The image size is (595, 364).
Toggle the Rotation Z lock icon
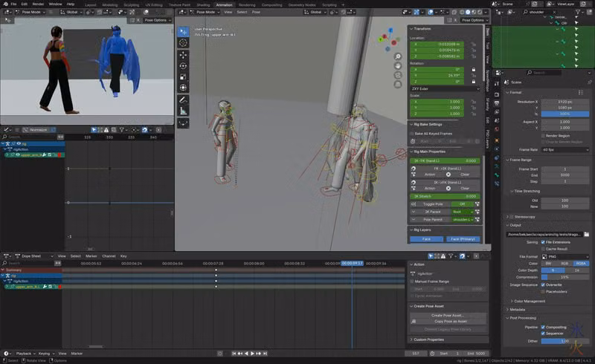click(474, 82)
